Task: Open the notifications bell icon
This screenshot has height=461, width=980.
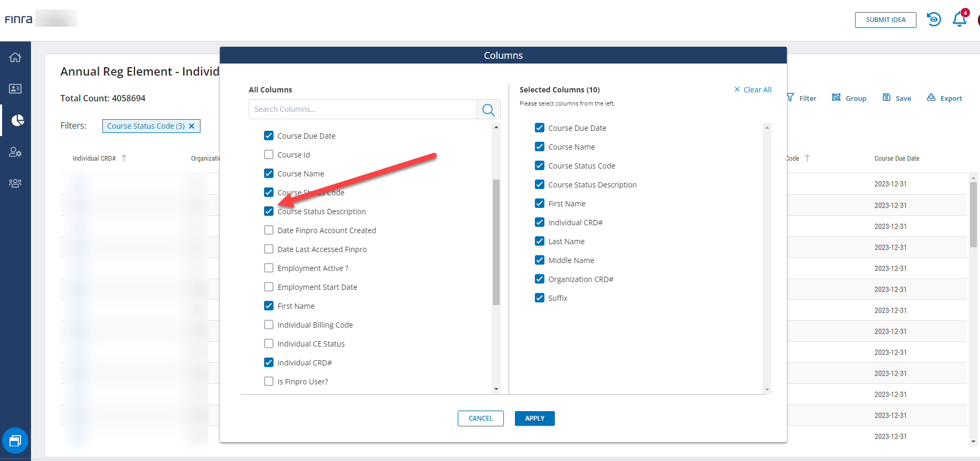Action: pos(959,19)
